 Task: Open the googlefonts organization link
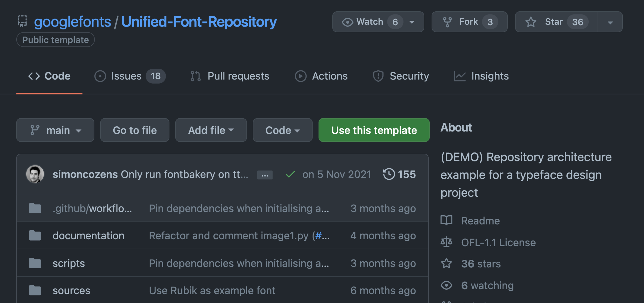72,22
